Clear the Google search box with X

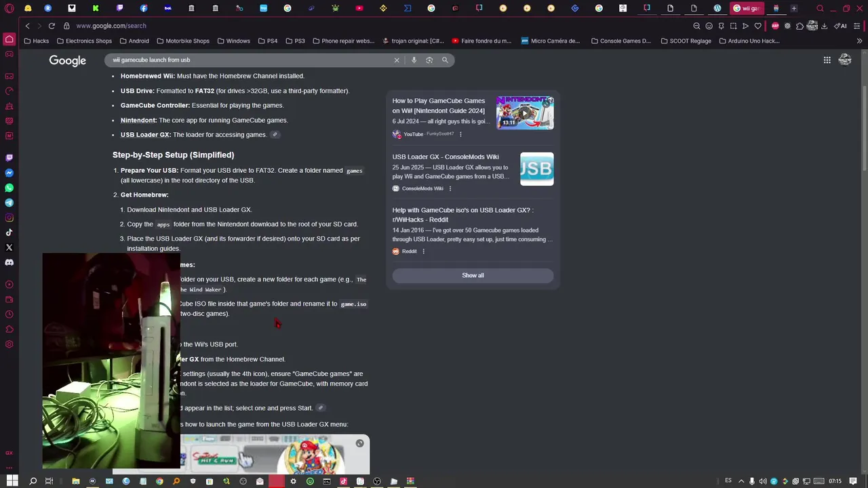coord(397,60)
